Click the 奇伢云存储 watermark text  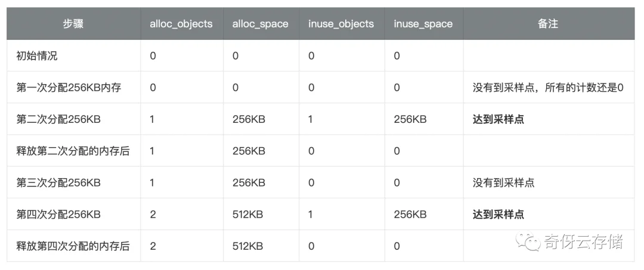click(x=584, y=241)
